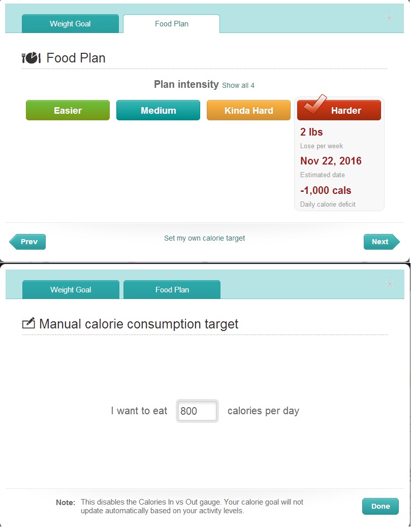Expand intensity options via Show all 4
Viewport: 411px width, 532px height.
238,85
